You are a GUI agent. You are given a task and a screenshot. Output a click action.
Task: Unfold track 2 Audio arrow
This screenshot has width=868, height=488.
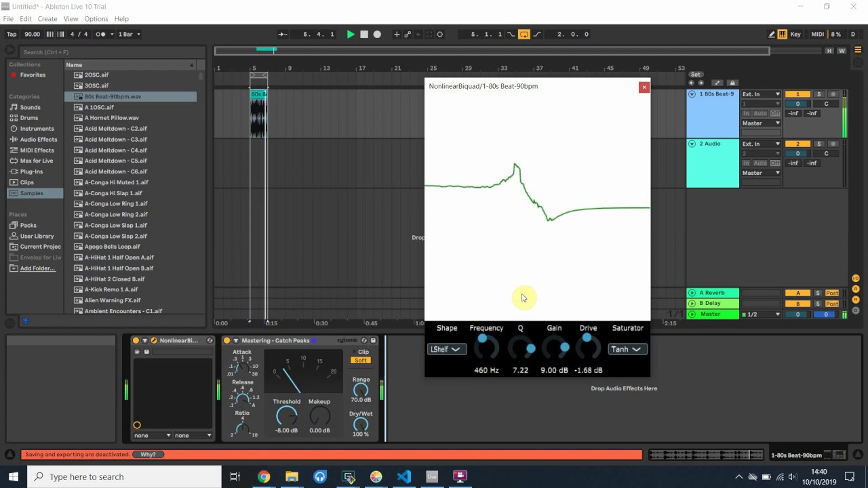click(692, 144)
